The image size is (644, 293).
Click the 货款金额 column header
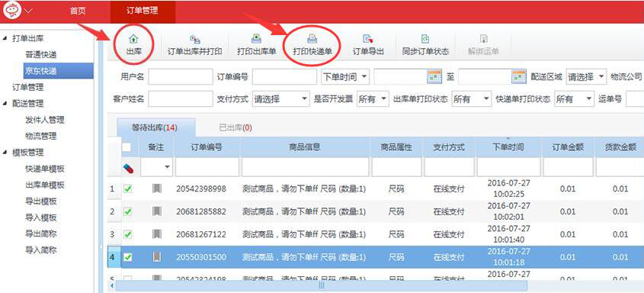[x=620, y=147]
